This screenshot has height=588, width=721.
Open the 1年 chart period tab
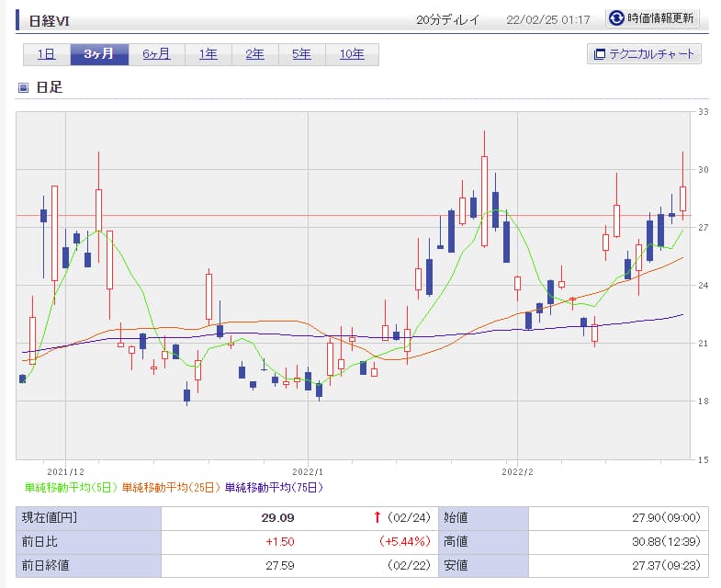click(x=208, y=54)
